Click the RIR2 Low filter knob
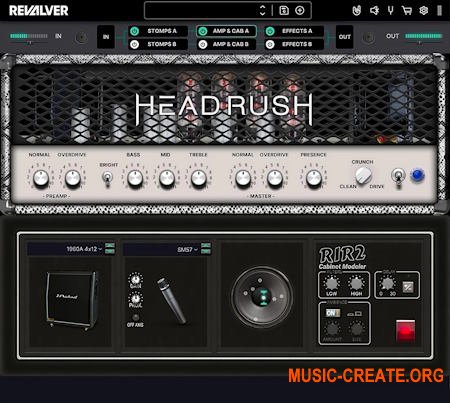Image resolution: width=450 pixels, height=403 pixels. [331, 284]
